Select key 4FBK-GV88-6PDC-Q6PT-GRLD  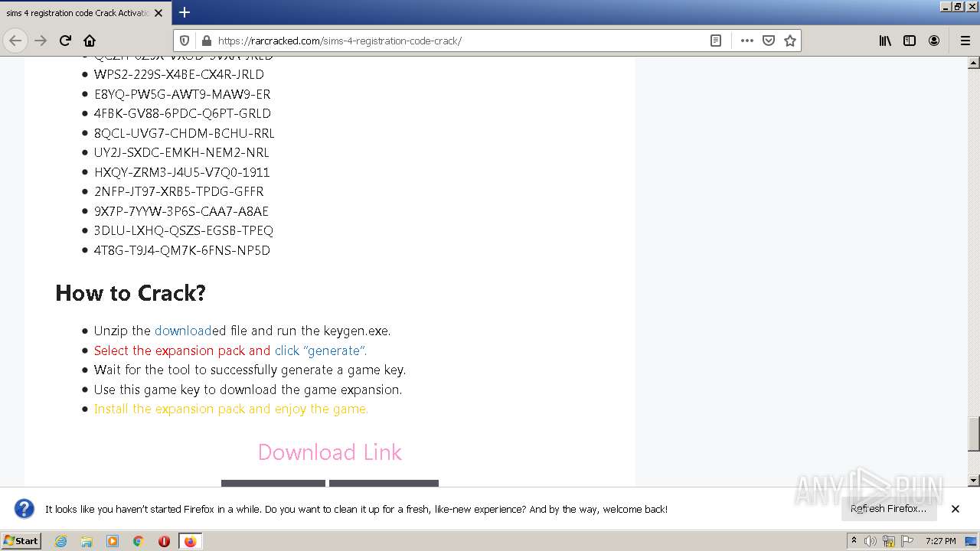tap(182, 113)
